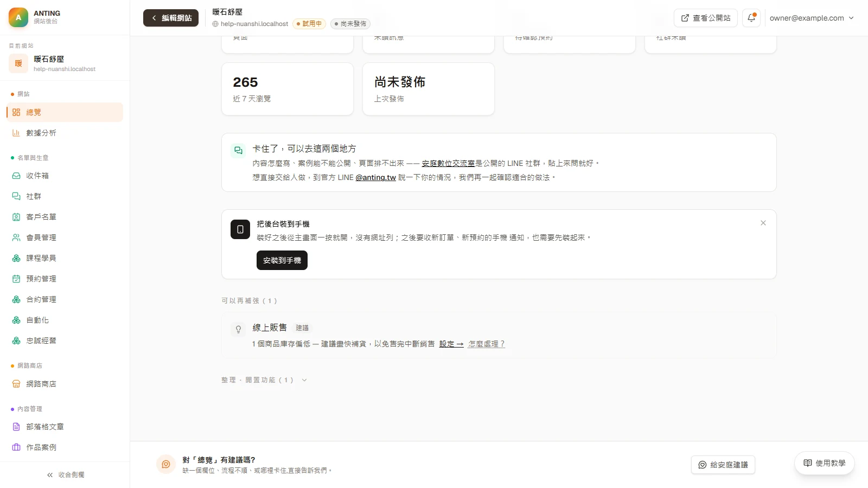Viewport: 868px width, 488px height.
Task: Click the 試用中 status badge
Action: (x=309, y=24)
